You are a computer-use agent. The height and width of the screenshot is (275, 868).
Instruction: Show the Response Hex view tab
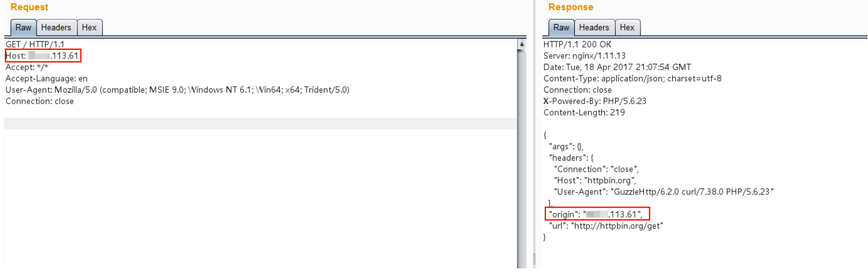[x=627, y=27]
